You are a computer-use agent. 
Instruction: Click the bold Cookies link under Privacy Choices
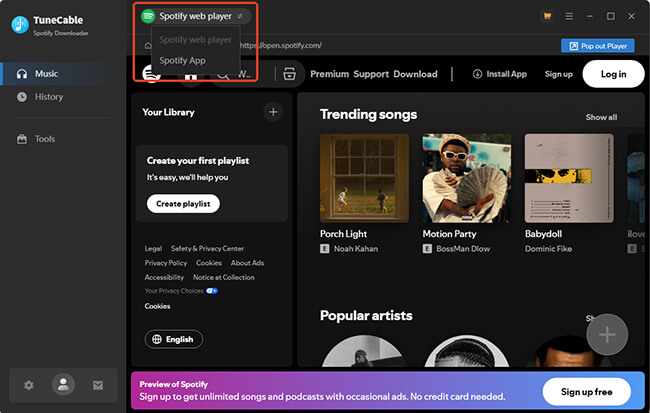157,306
